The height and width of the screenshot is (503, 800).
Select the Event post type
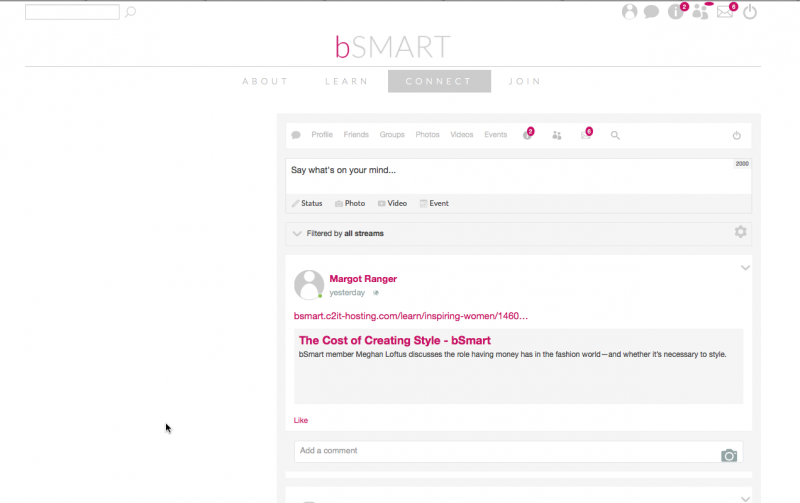click(x=434, y=203)
